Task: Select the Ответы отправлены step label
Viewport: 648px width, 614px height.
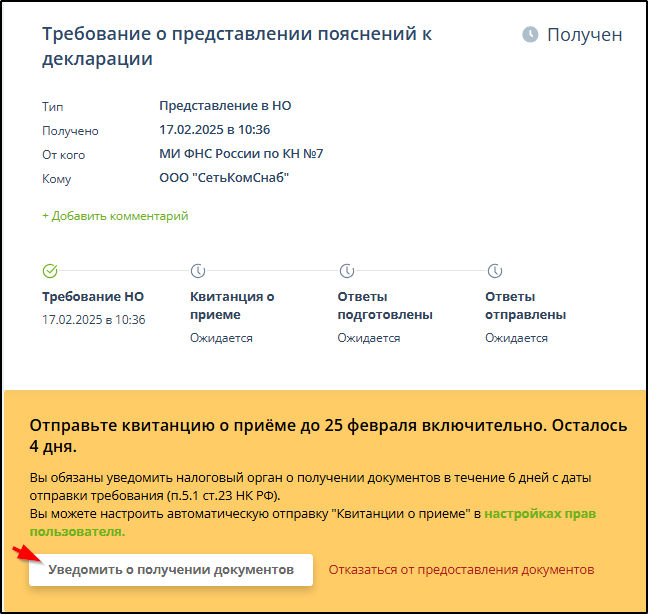Action: (525, 305)
